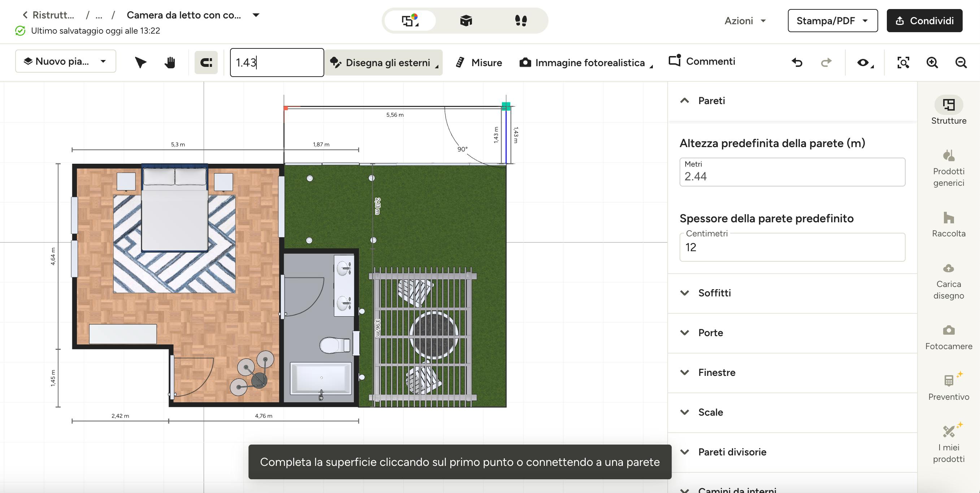
Task: Open Carica disegno upload panel
Action: 949,281
